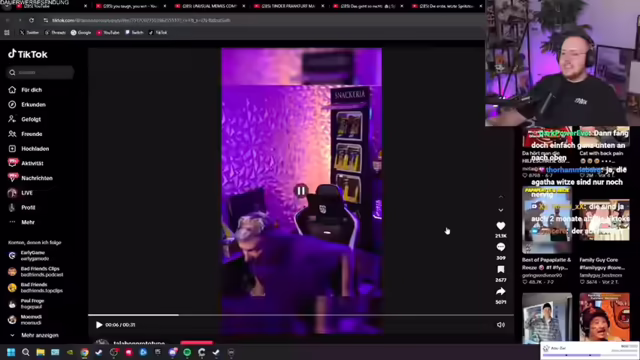This screenshot has width=640, height=360.
Task: Click the browser address bar URL
Action: pos(141,20)
